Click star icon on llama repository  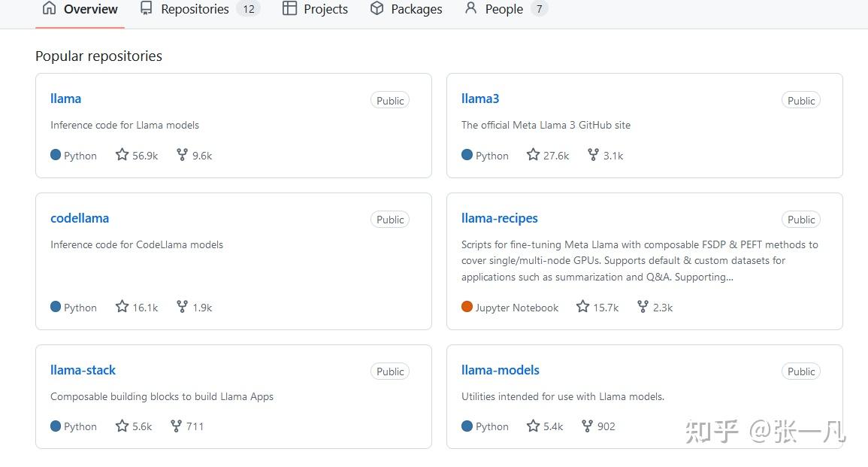point(122,155)
